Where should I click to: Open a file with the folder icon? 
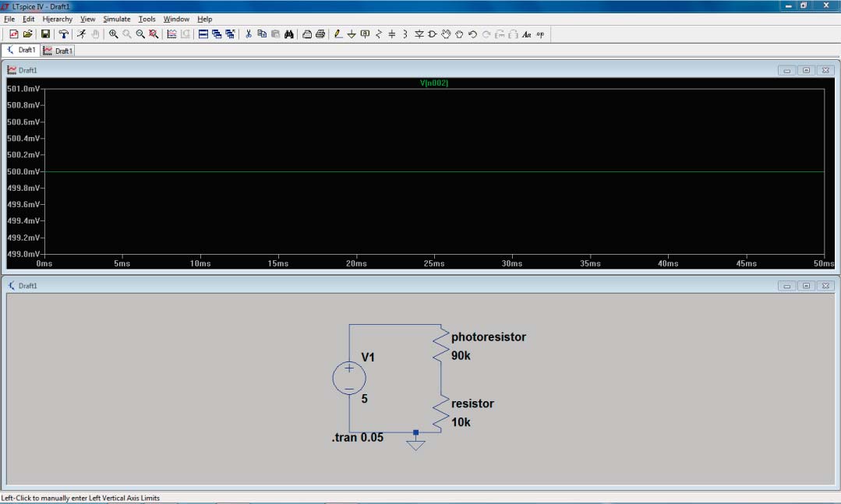pos(28,34)
